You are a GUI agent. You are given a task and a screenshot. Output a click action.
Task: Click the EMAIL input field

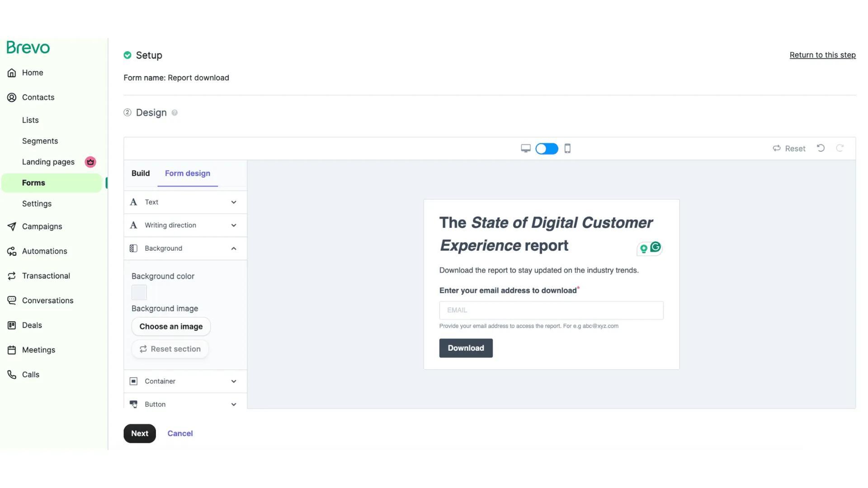coord(551,310)
